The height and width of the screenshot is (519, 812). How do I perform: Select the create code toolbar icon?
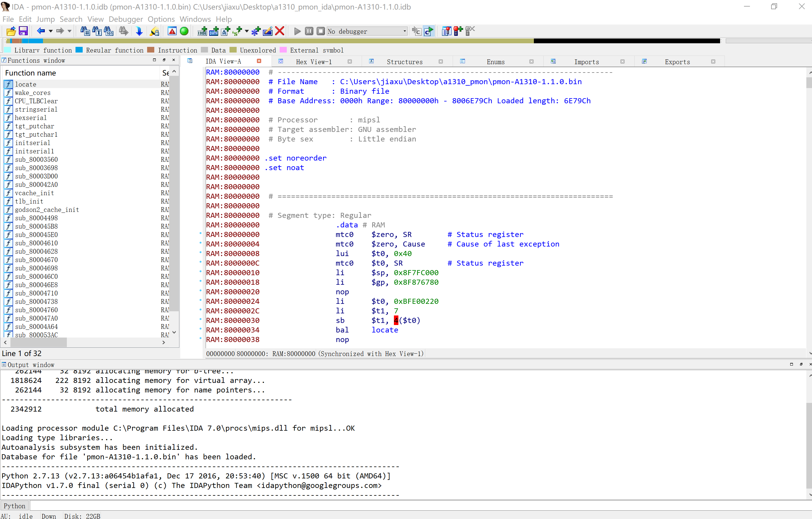click(x=202, y=31)
